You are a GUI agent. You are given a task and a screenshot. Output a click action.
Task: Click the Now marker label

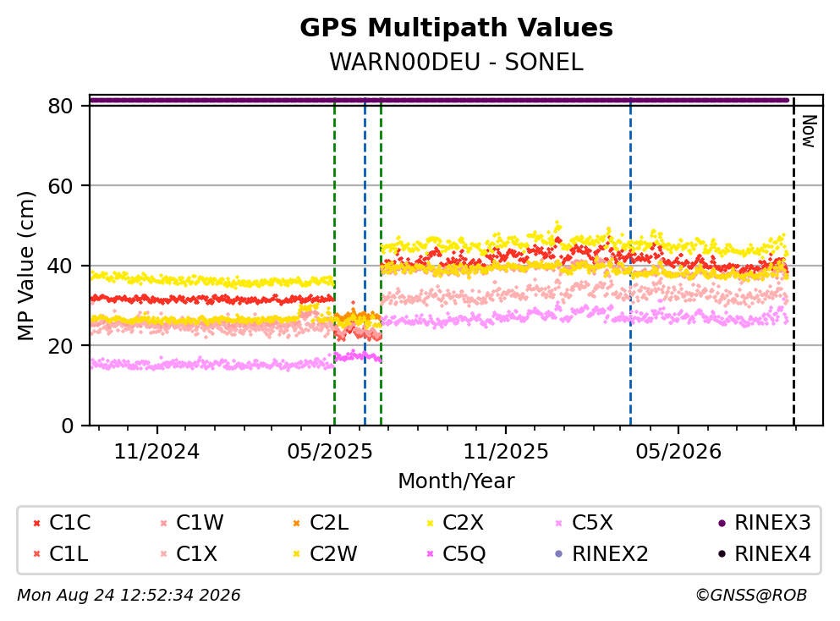(809, 131)
